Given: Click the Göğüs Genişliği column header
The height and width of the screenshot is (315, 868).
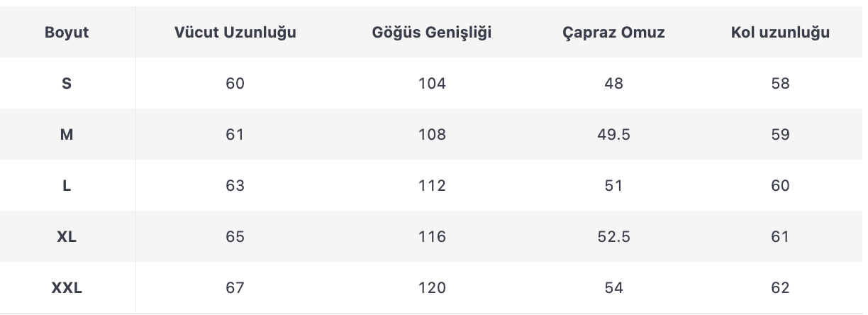Looking at the screenshot, I should point(432,33).
